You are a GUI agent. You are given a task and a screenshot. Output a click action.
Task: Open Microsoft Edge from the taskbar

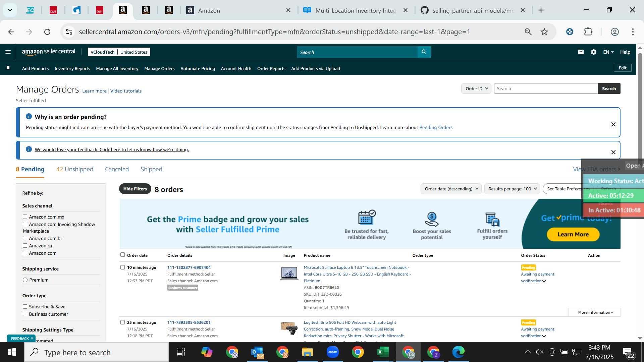coord(458,352)
